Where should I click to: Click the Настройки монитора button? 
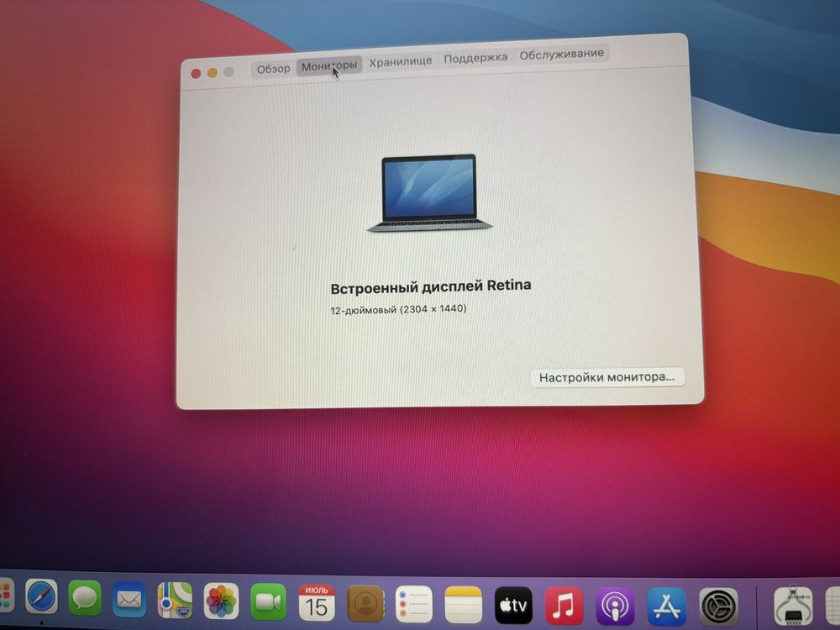(x=607, y=377)
